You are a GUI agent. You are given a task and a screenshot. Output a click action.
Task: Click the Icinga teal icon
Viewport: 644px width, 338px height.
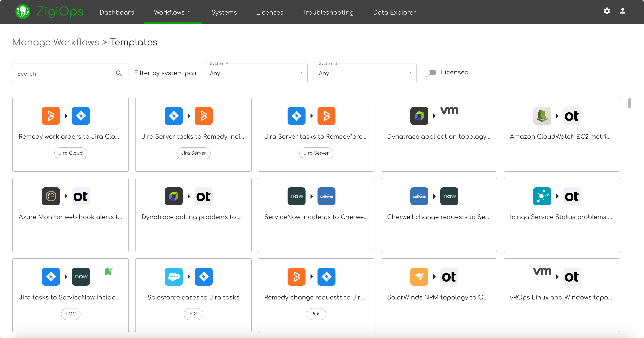click(542, 196)
